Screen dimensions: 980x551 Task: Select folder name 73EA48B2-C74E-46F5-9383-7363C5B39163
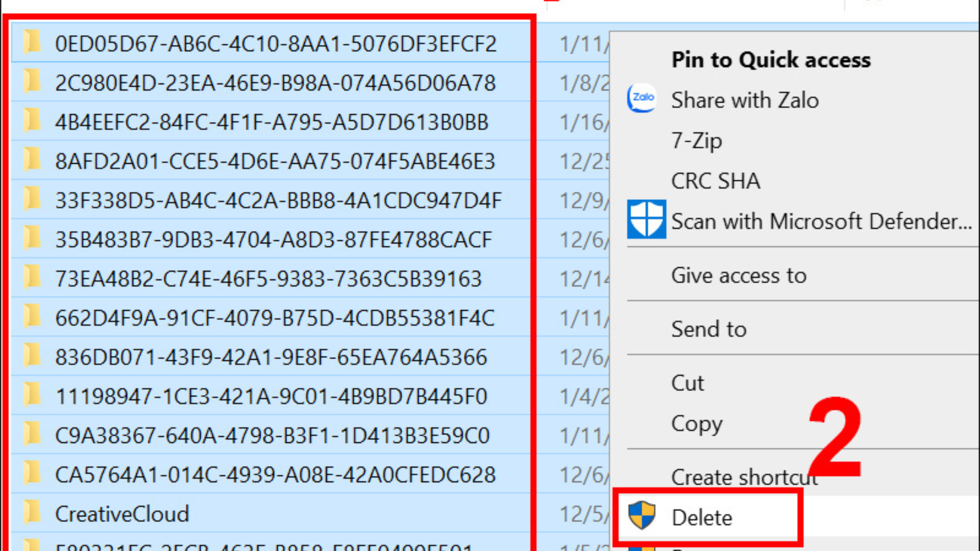[x=268, y=279]
